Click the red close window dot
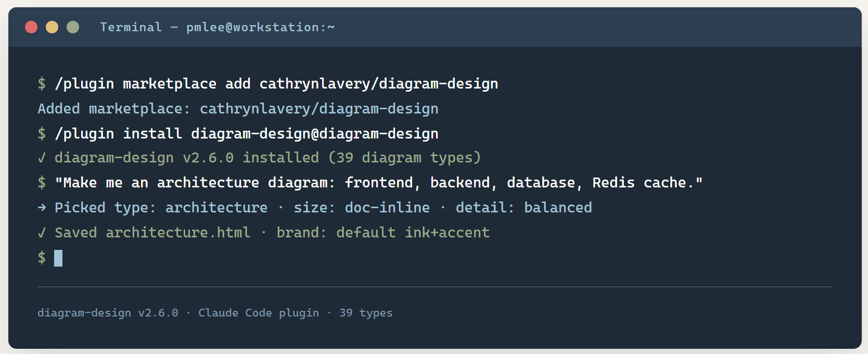 [31, 27]
